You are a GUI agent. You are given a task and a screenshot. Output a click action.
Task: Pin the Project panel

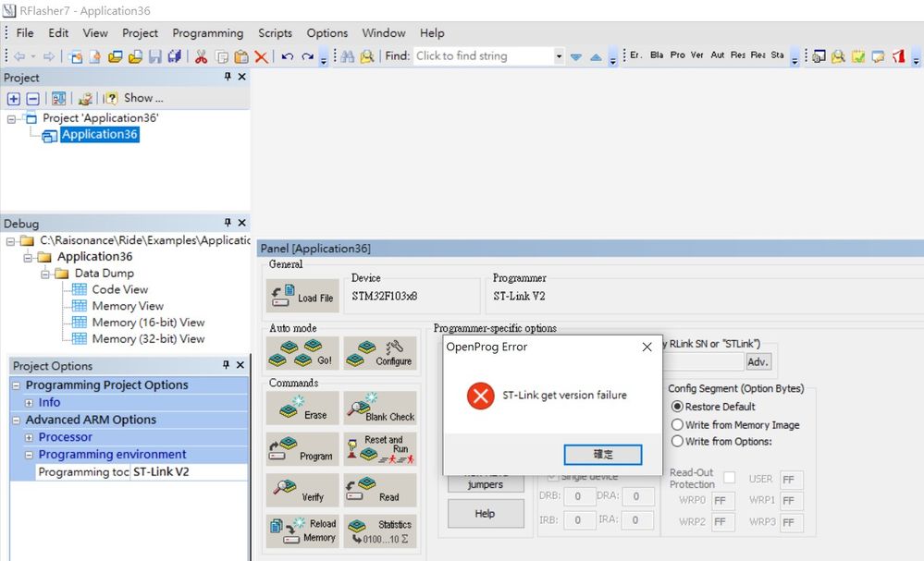[228, 77]
